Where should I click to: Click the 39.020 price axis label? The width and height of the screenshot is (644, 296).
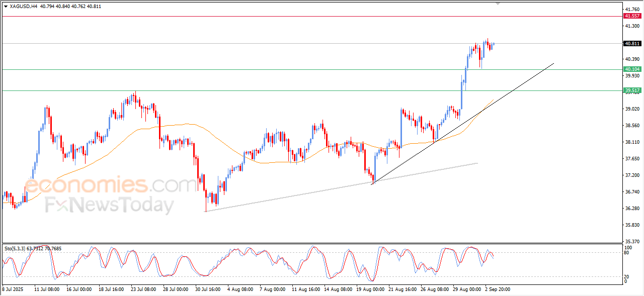pos(632,109)
